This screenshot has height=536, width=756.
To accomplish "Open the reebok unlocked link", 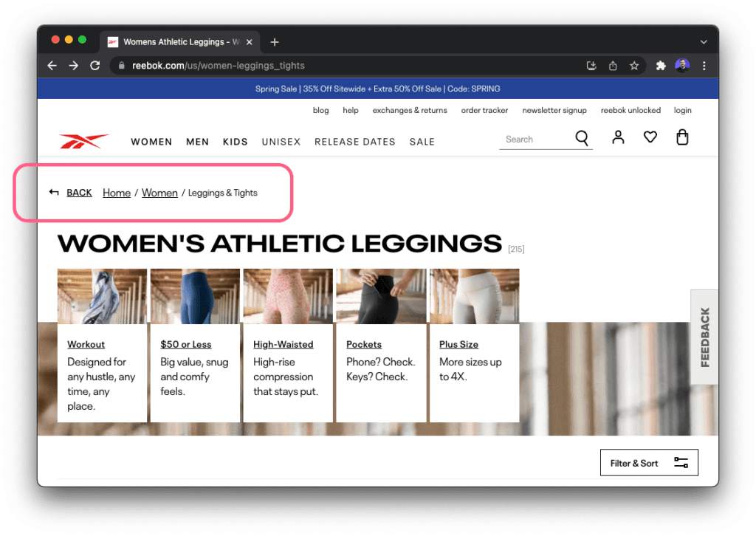I will 630,111.
